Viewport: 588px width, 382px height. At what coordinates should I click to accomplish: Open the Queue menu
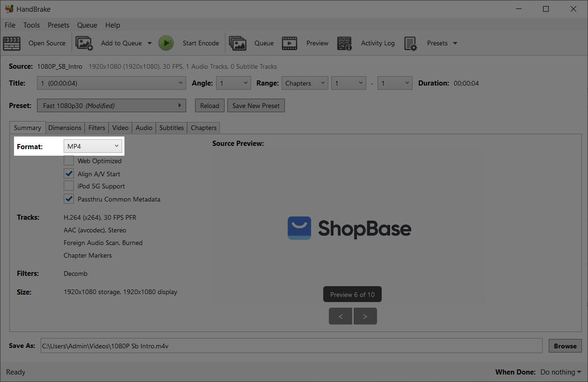(87, 25)
